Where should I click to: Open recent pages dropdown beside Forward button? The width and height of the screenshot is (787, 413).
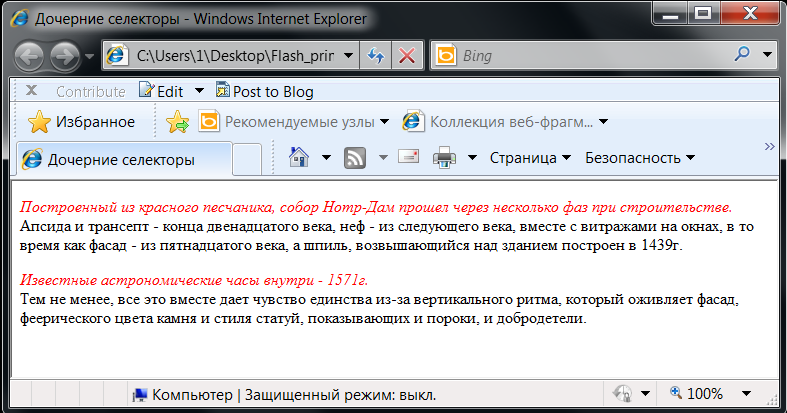pos(89,56)
